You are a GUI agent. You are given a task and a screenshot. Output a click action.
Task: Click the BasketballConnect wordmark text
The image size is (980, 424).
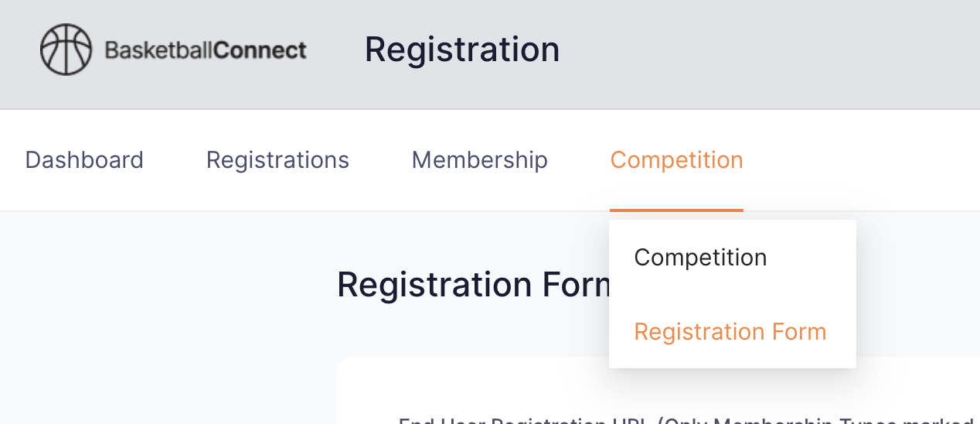click(206, 51)
